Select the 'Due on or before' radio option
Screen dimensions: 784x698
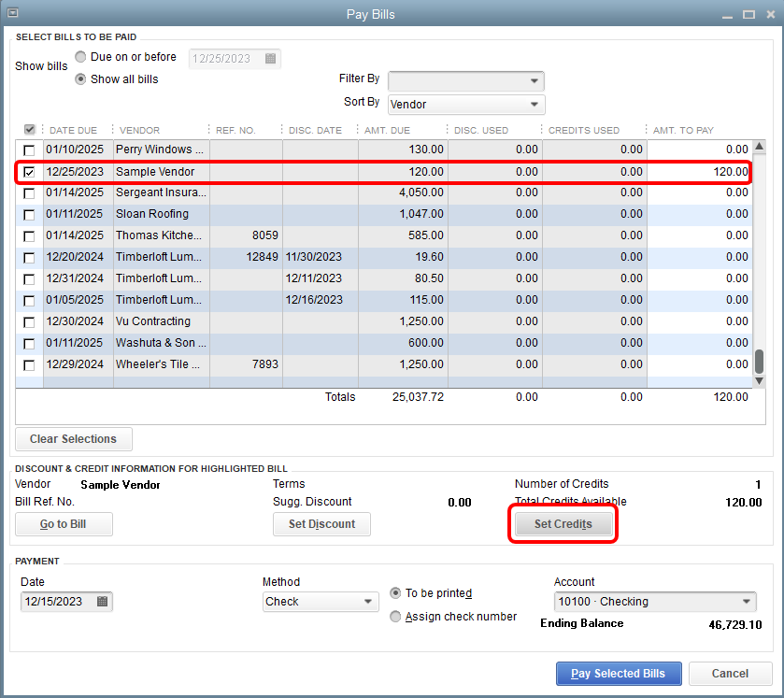coord(81,57)
